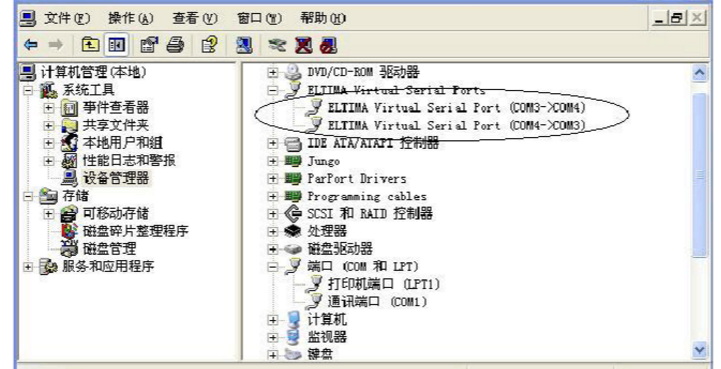The height and width of the screenshot is (369, 721).
Task: Expand the 可移动存储 node
Action: pyautogui.click(x=48, y=214)
